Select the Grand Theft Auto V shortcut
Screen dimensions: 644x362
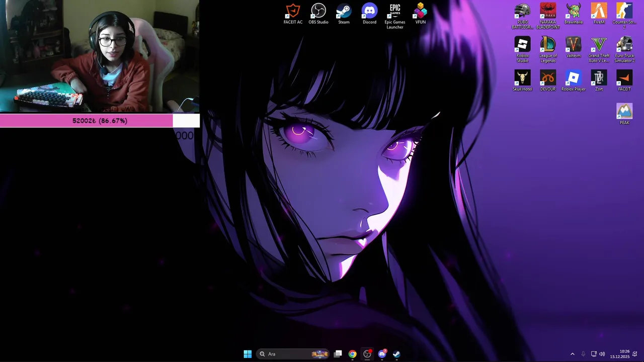(599, 50)
